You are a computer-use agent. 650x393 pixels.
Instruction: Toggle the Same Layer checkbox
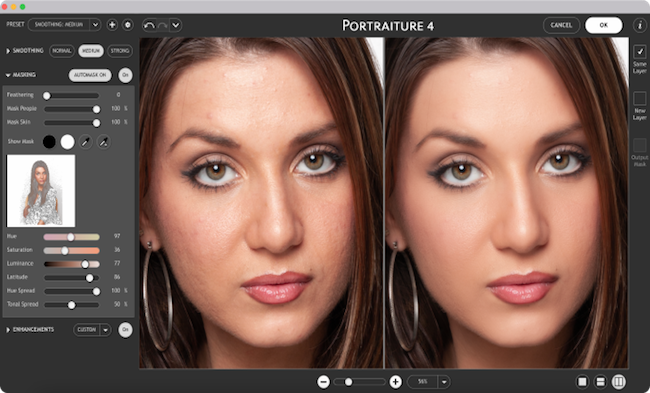(640, 52)
